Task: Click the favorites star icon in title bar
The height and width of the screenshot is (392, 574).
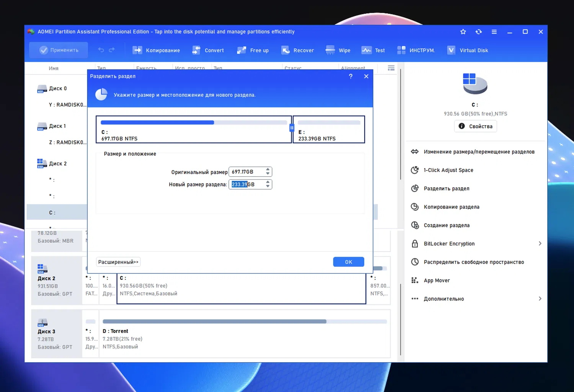Action: (x=463, y=32)
